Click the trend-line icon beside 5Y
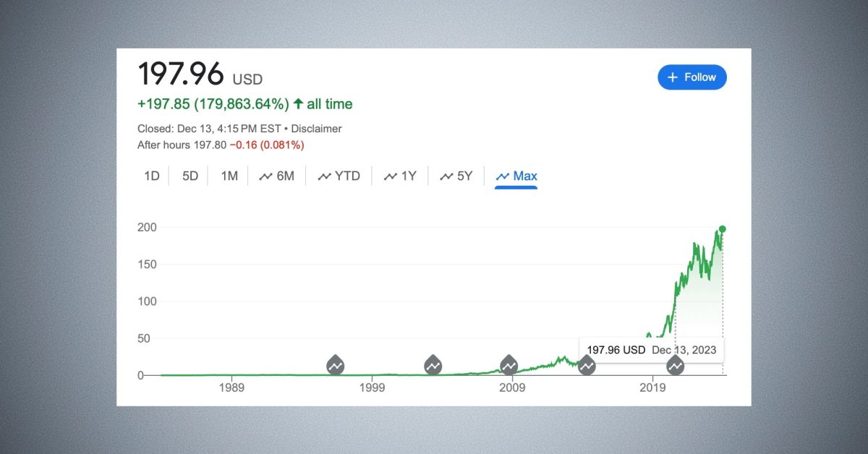868x454 pixels. [x=447, y=176]
